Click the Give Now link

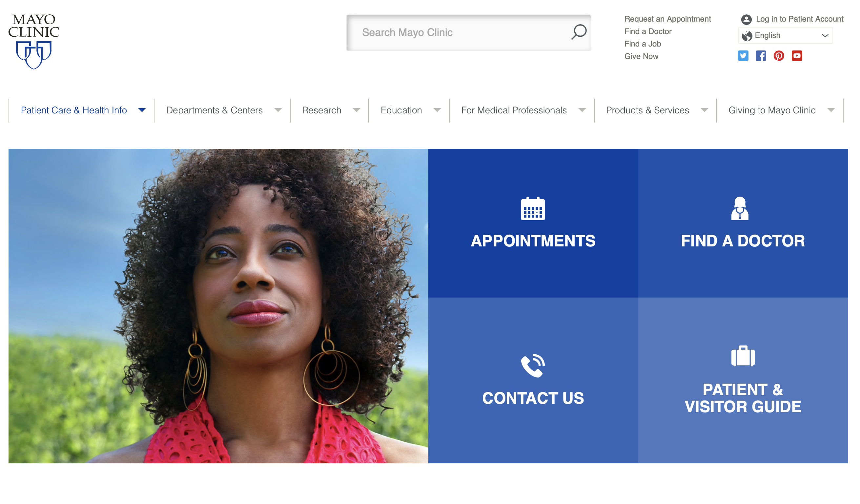(x=641, y=56)
